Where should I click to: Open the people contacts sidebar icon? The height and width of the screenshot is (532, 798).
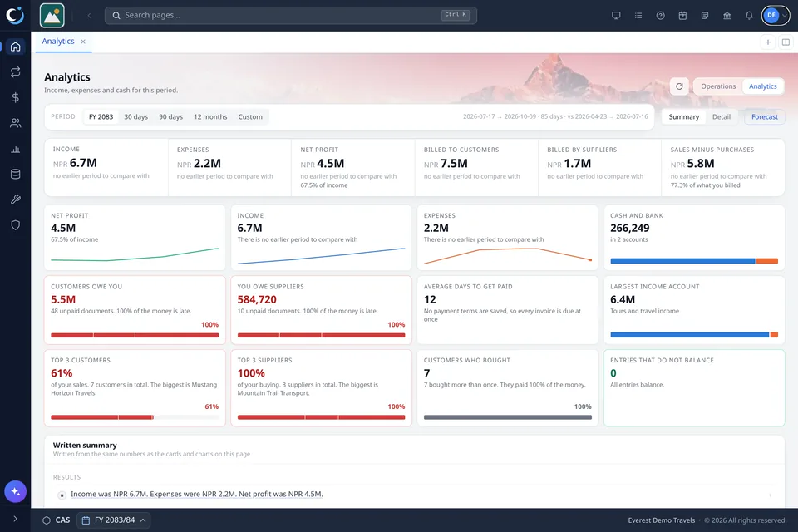click(15, 123)
